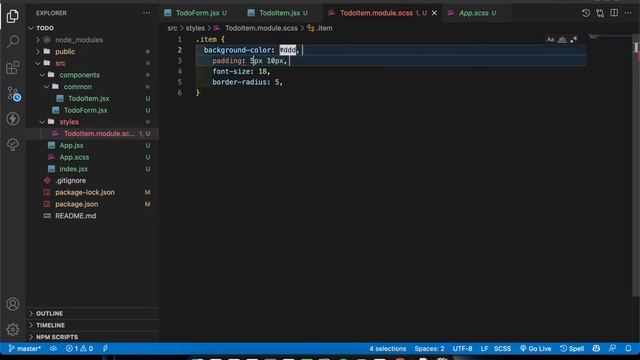This screenshot has width=640, height=360.
Task: Open App.scss in the explorer tree
Action: pyautogui.click(x=74, y=157)
